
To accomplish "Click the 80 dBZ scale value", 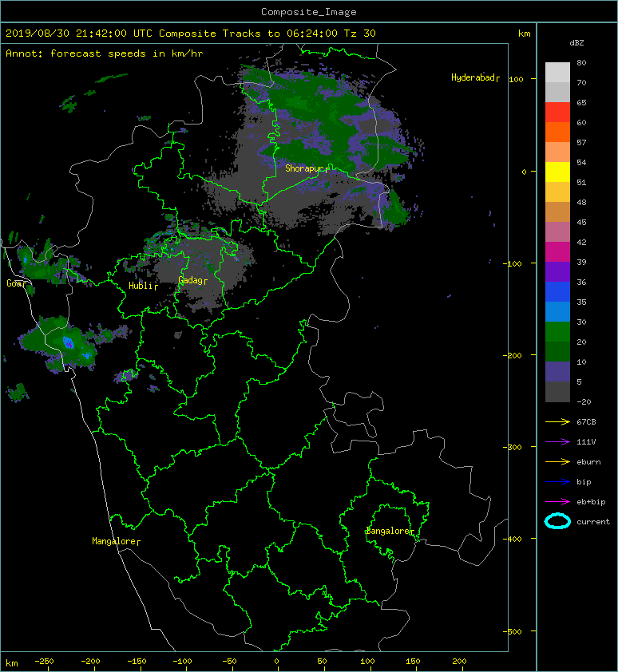I will point(581,62).
